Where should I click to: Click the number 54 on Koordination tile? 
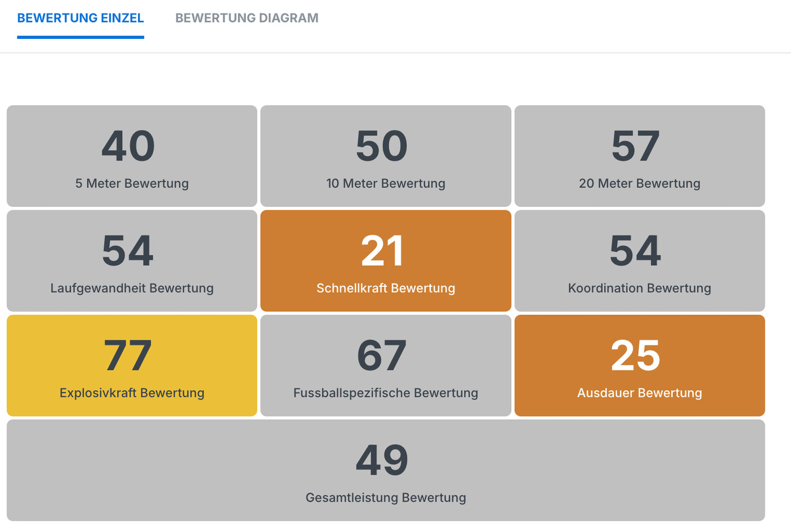point(638,250)
